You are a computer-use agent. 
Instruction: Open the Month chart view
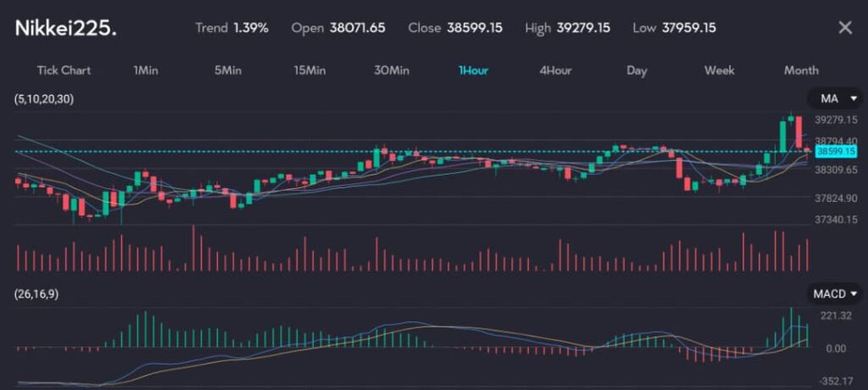[801, 70]
